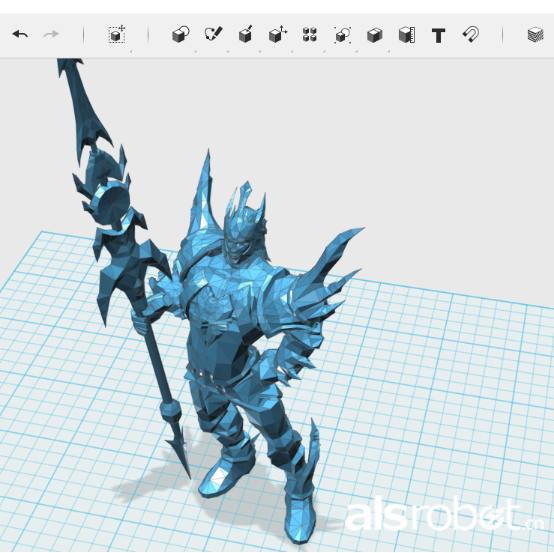Click the greyed redo arrow
The width and height of the screenshot is (554, 553).
(x=51, y=34)
